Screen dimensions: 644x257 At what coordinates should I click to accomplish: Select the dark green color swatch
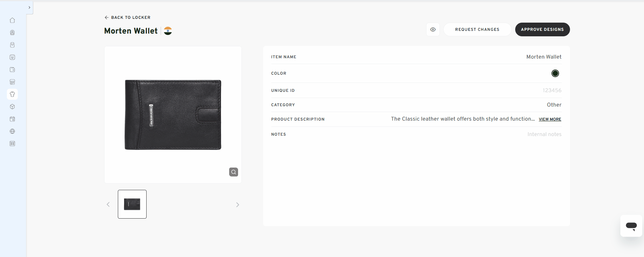(555, 73)
